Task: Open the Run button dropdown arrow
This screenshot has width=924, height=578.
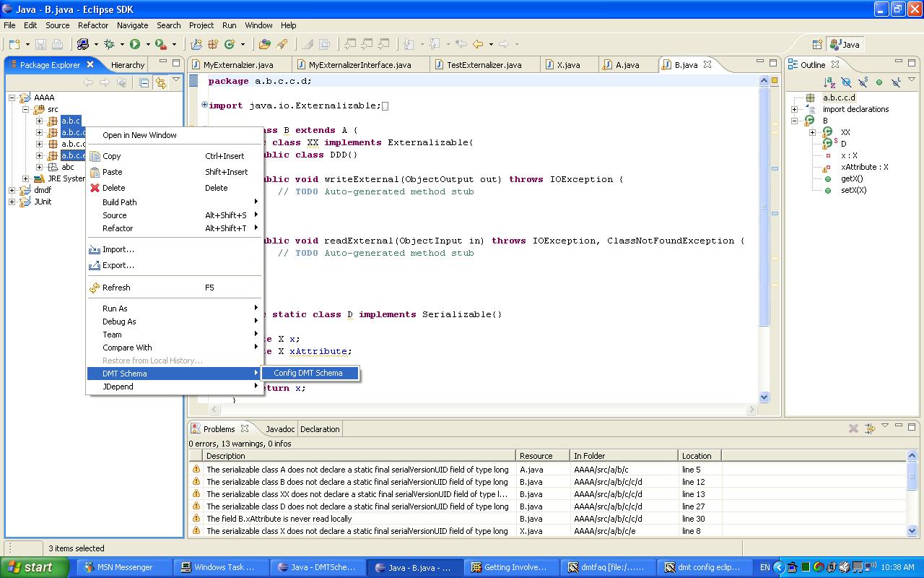Action: coord(147,44)
